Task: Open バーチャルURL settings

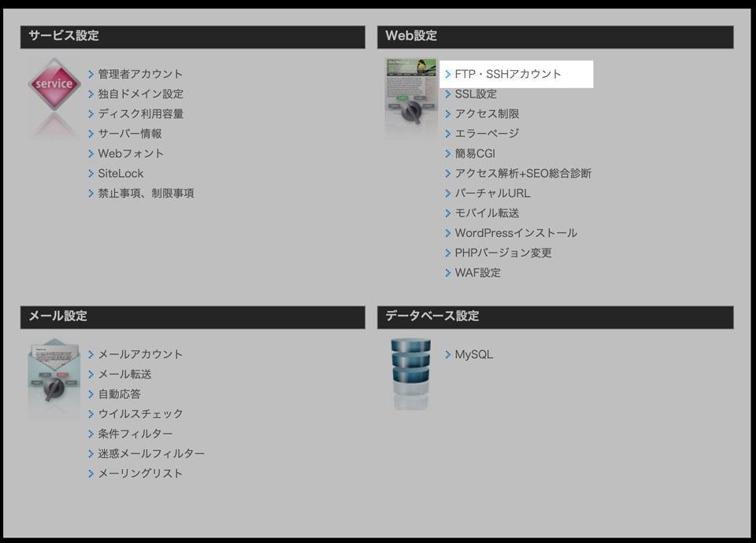Action: coord(492,194)
